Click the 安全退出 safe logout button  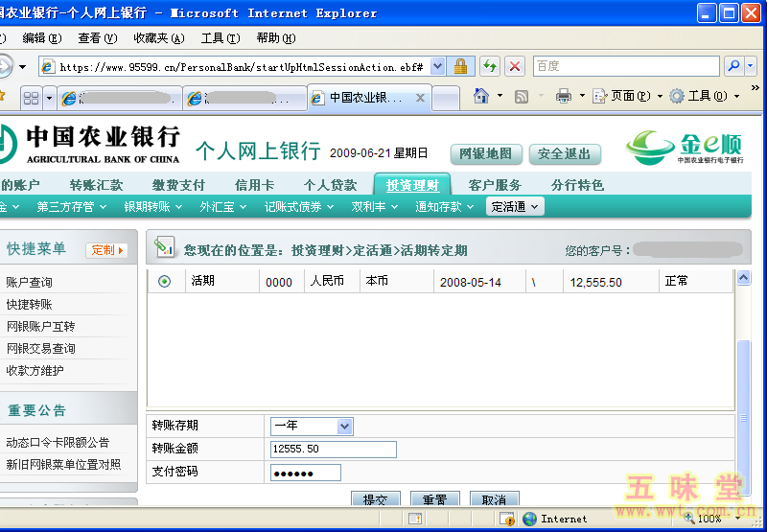pos(564,153)
